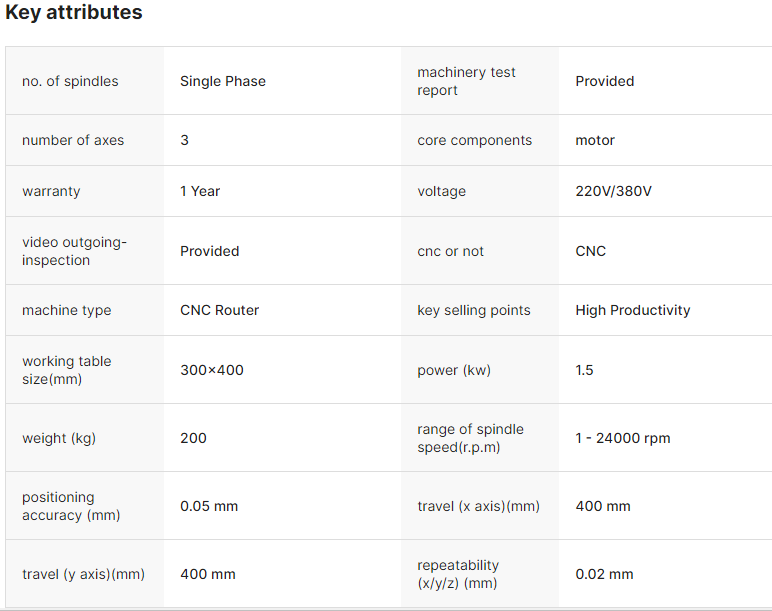Select the 'CNC Router' machine type value
This screenshot has height=611, width=772.
[219, 310]
